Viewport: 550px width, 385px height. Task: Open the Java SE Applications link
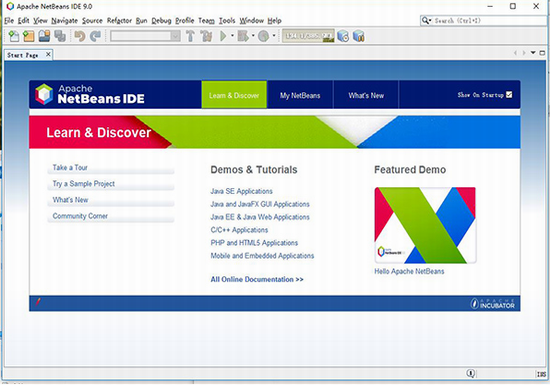click(x=241, y=191)
